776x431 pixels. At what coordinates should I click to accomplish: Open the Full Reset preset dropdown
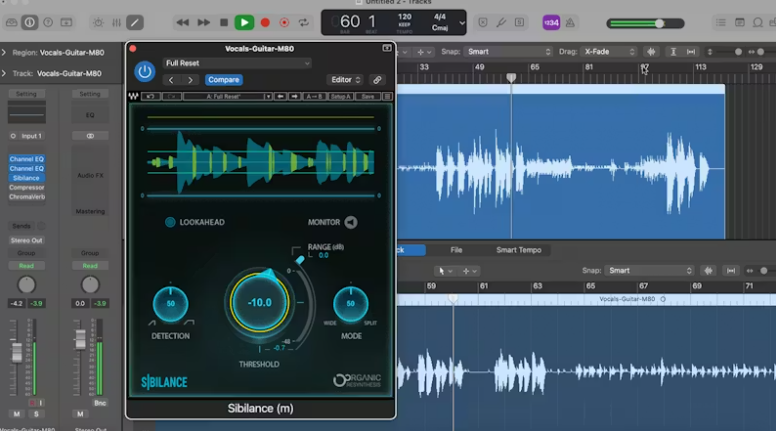coord(238,63)
